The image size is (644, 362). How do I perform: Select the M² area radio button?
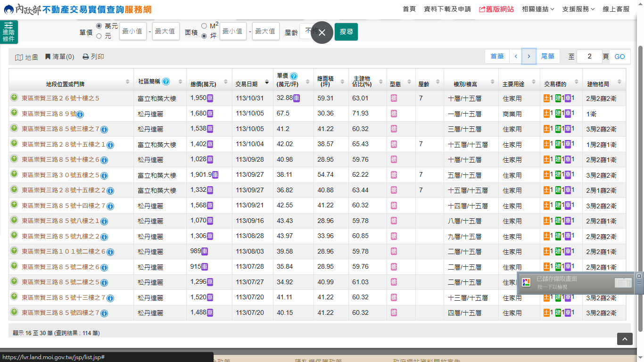click(204, 26)
